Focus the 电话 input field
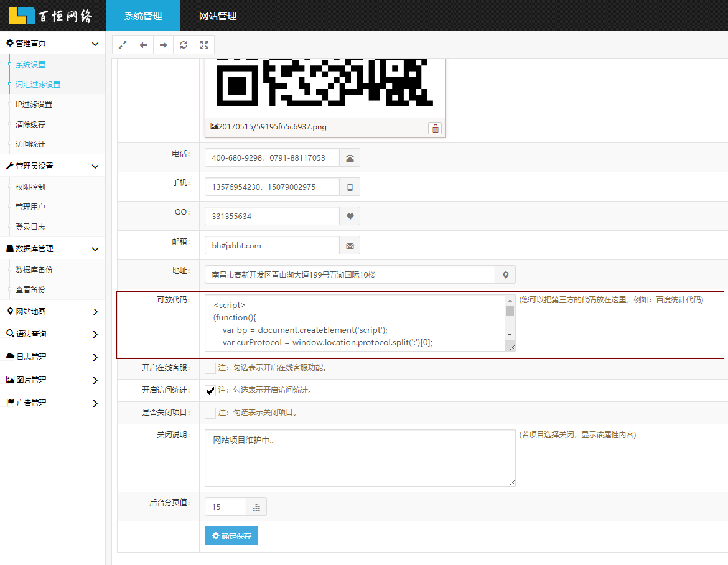 point(272,158)
